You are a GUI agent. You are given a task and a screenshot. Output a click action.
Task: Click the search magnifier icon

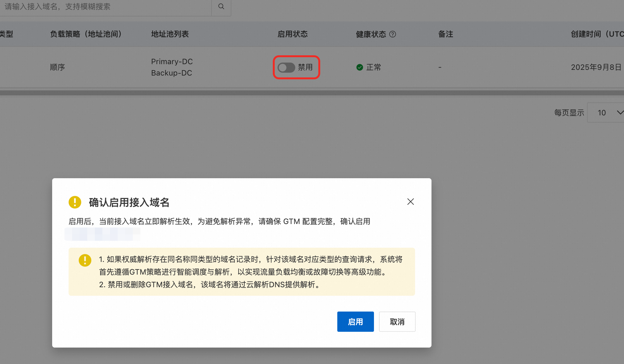pyautogui.click(x=221, y=6)
